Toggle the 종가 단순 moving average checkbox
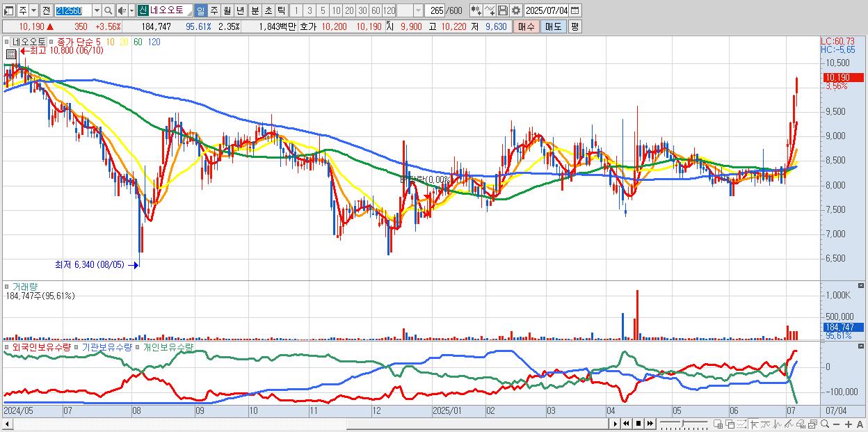 52,42
